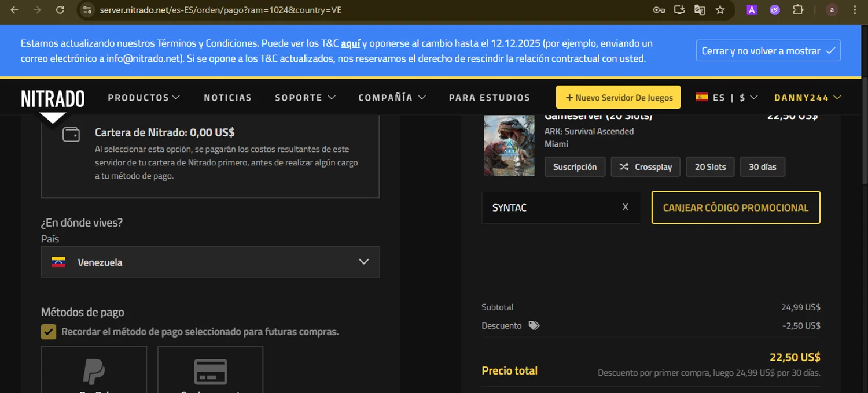Open the Chrome profile avatar
868x393 pixels.
(832, 10)
